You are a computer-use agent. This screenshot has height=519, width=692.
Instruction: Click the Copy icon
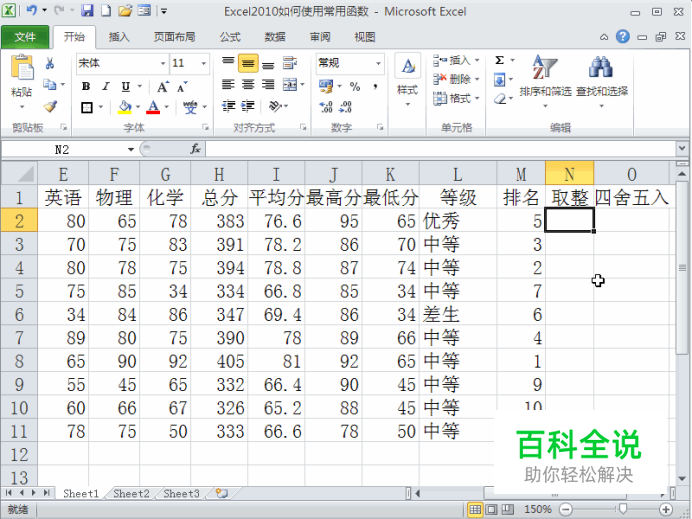pos(49,84)
